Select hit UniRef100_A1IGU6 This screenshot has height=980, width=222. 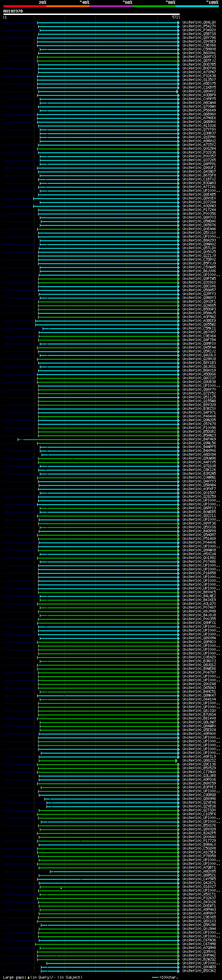(x=199, y=125)
